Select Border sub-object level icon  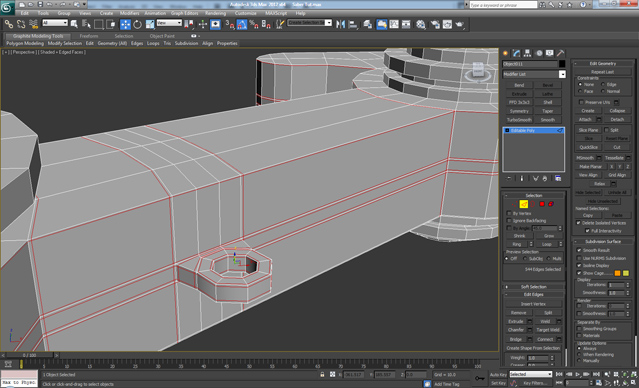[x=533, y=204]
